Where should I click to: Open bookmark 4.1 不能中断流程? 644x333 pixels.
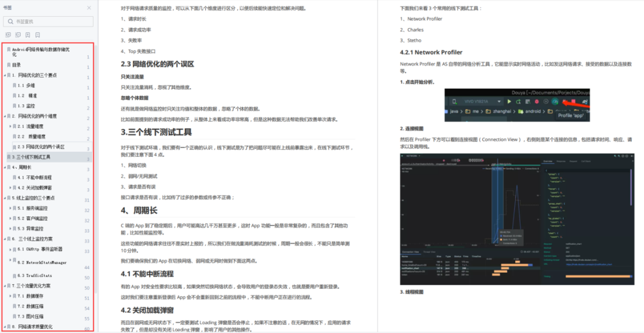tap(35, 178)
